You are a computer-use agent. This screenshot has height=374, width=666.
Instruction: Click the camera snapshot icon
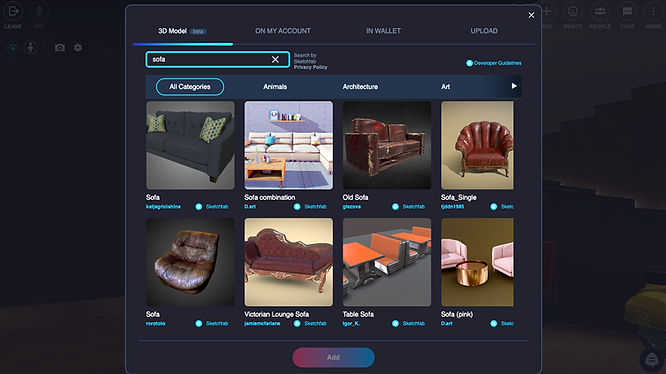point(60,48)
